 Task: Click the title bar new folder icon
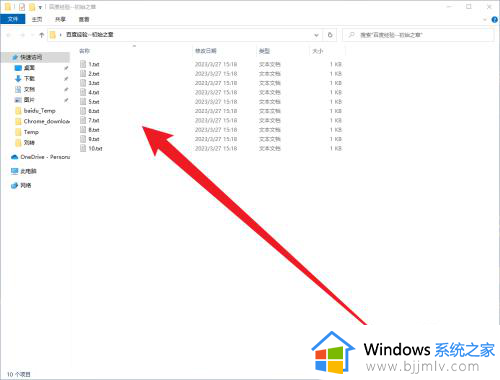32,7
